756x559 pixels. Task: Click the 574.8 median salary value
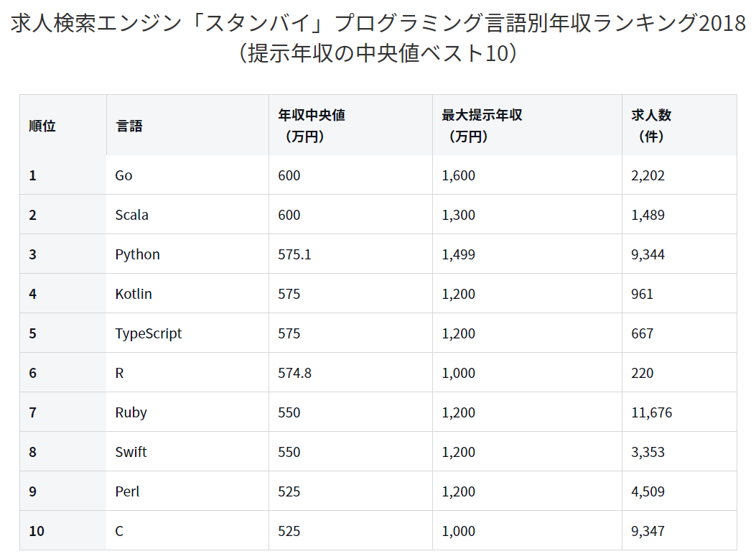(x=294, y=373)
